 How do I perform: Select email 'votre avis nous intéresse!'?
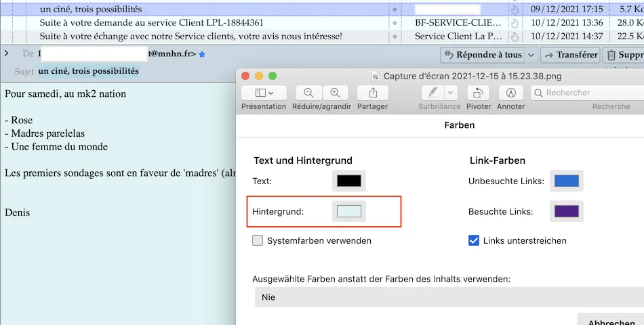click(191, 36)
